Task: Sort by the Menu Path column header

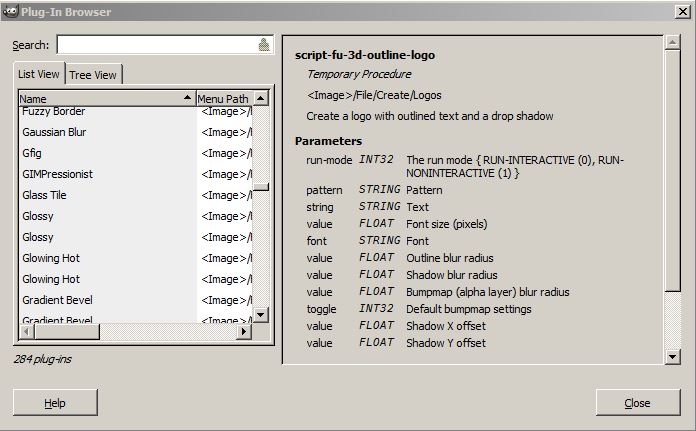Action: (224, 99)
